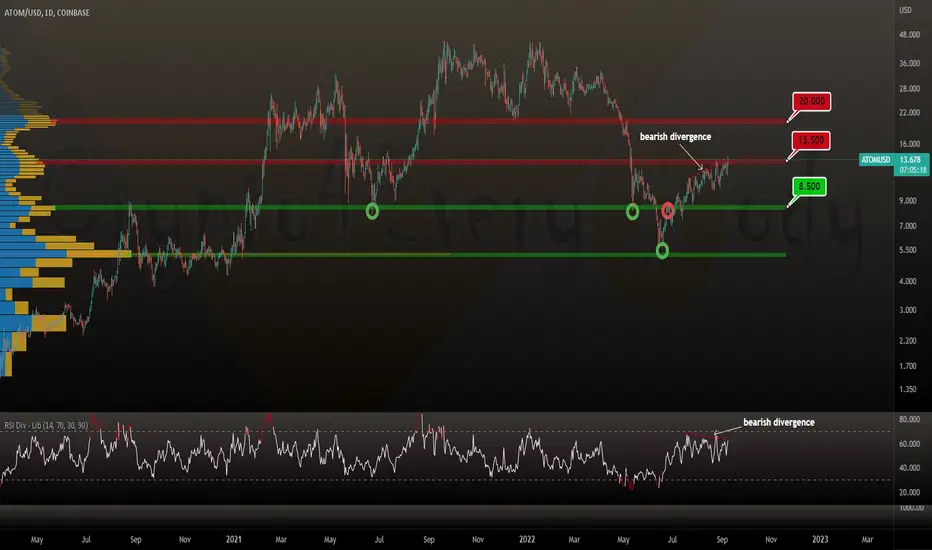The width and height of the screenshot is (932, 550).
Task: Click the 2023 label on the time axis
Action: [x=820, y=539]
